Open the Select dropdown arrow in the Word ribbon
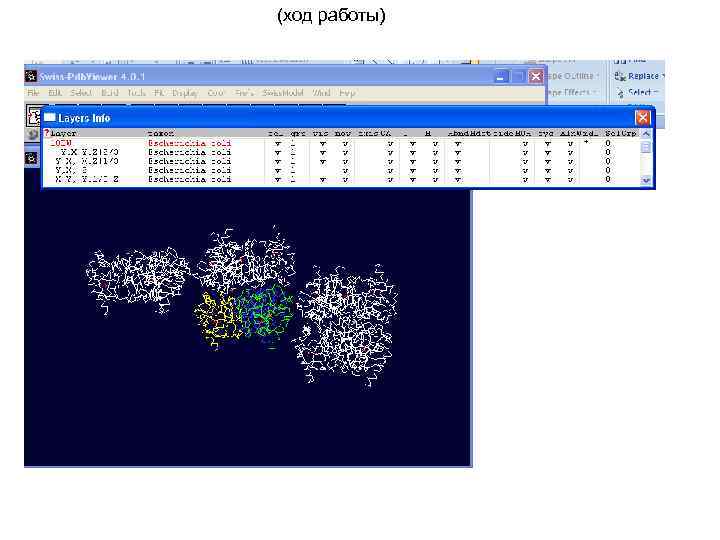The width and height of the screenshot is (720, 540). pyautogui.click(x=656, y=92)
